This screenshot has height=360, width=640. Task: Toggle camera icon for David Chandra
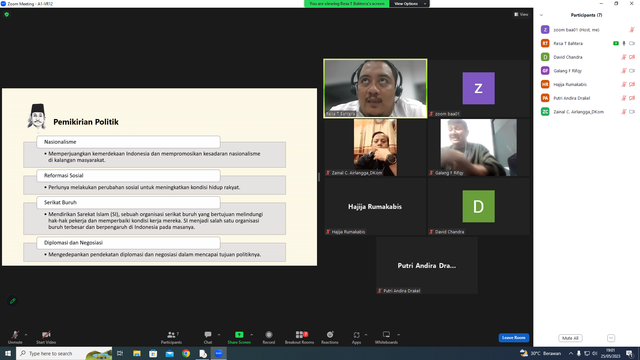(632, 57)
